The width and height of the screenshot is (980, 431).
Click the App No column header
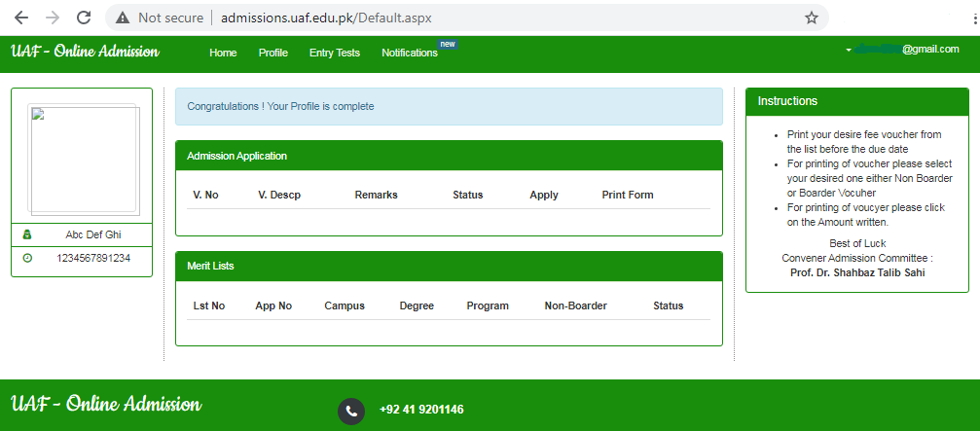coord(273,306)
